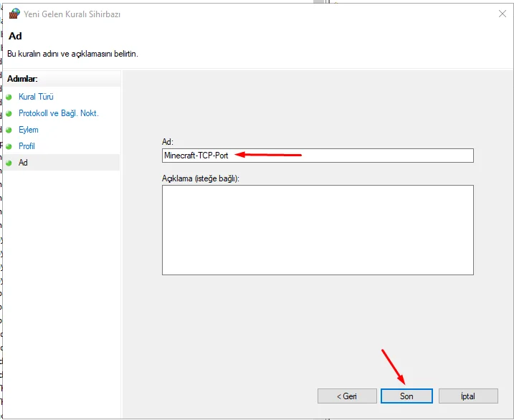Click the Ad name field containing Minecraft-TCP-Port
The width and height of the screenshot is (514, 420).
[318, 156]
